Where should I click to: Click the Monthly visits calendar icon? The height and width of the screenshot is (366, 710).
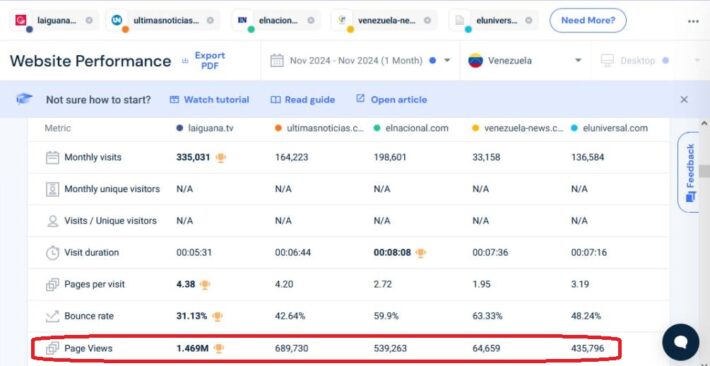coord(53,158)
